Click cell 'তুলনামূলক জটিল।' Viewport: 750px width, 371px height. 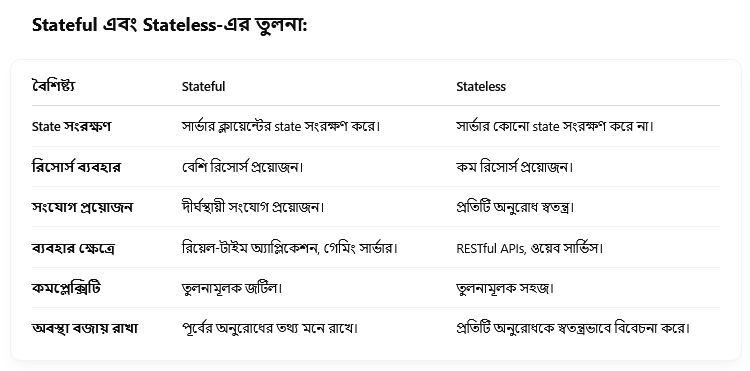point(232,288)
